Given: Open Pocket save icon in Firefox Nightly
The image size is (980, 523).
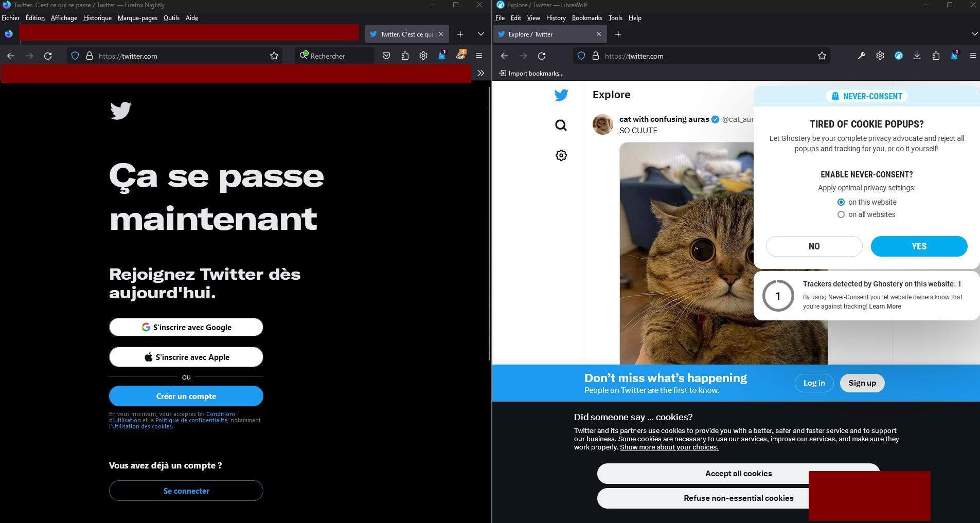Looking at the screenshot, I should coord(386,56).
